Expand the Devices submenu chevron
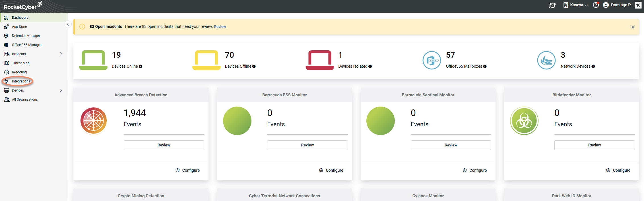 [61, 90]
